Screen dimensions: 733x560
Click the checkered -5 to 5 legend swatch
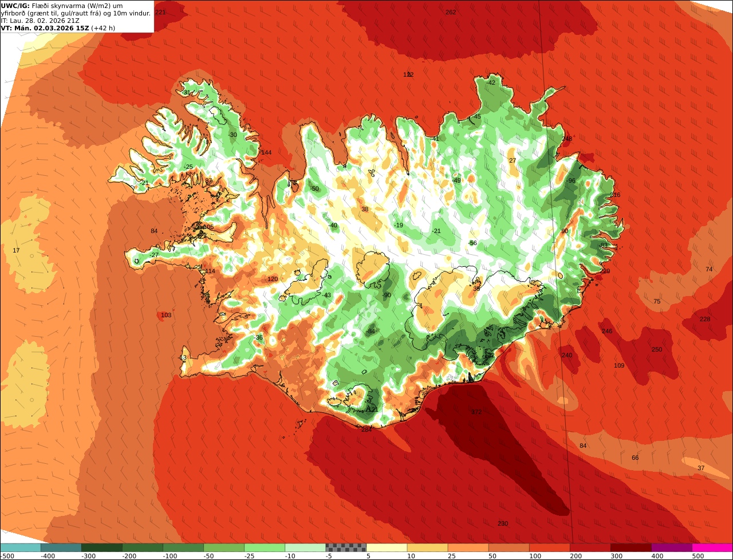346,547
